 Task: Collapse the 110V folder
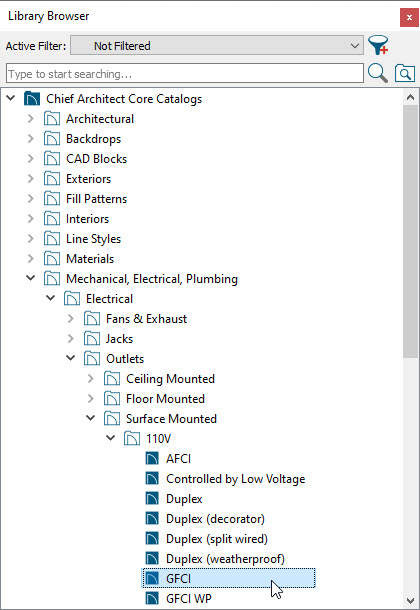pyautogui.click(x=110, y=438)
